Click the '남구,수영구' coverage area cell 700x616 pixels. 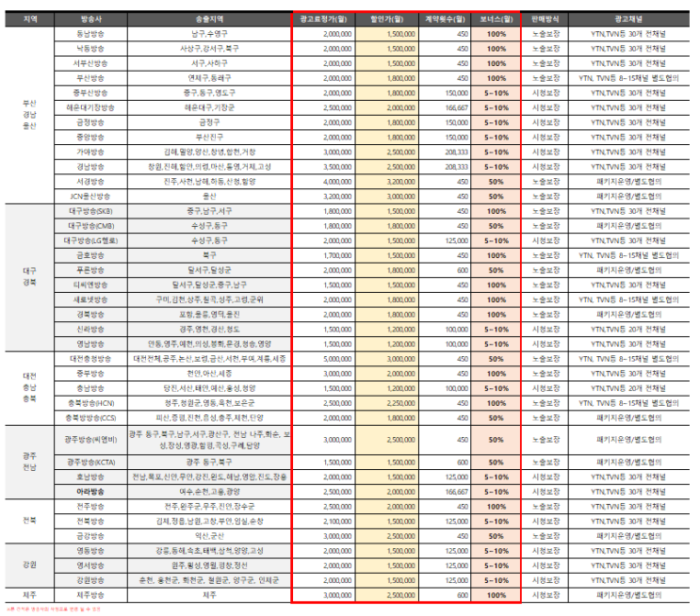[x=209, y=34]
